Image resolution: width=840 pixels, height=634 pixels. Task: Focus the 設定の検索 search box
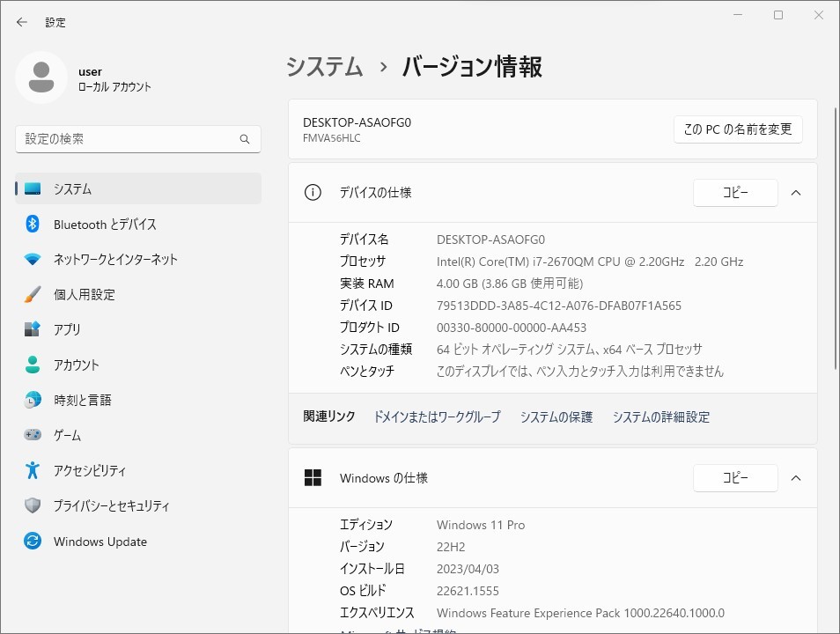point(138,139)
